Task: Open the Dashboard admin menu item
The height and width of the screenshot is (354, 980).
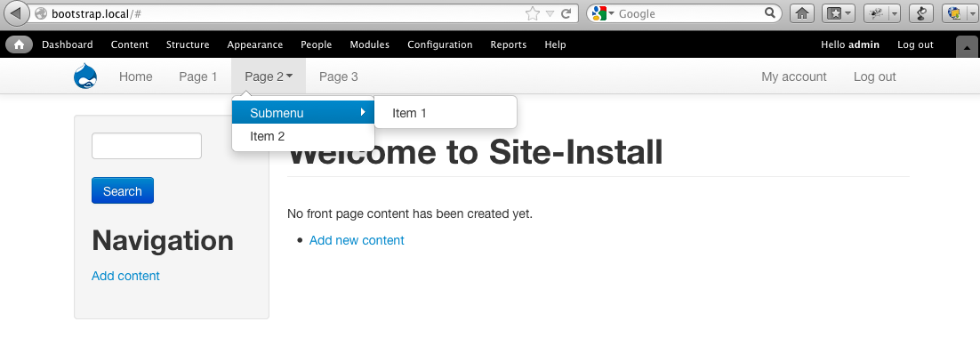Action: pos(68,44)
